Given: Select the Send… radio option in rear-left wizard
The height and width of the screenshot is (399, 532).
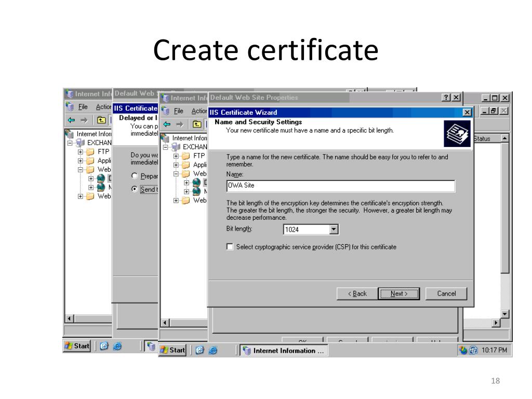Looking at the screenshot, I should [135, 189].
